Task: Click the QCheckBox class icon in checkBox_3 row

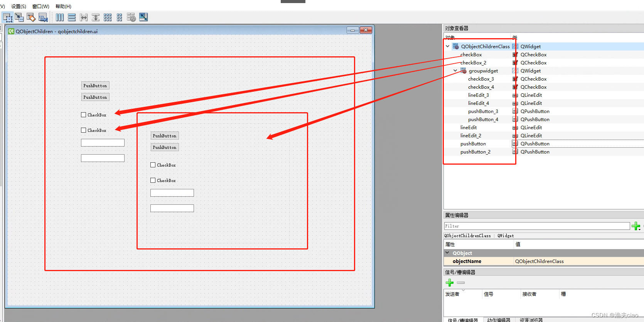Action: (515, 79)
